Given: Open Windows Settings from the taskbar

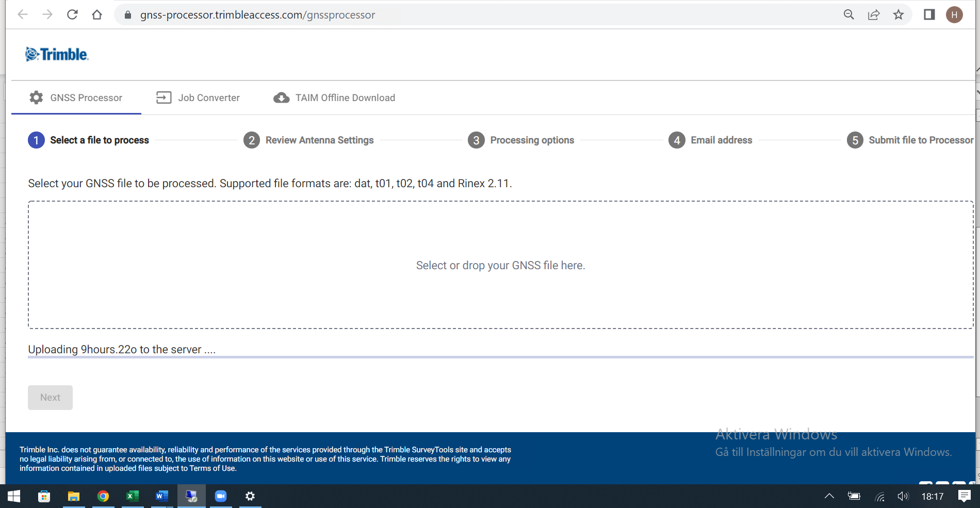Looking at the screenshot, I should click(x=250, y=496).
